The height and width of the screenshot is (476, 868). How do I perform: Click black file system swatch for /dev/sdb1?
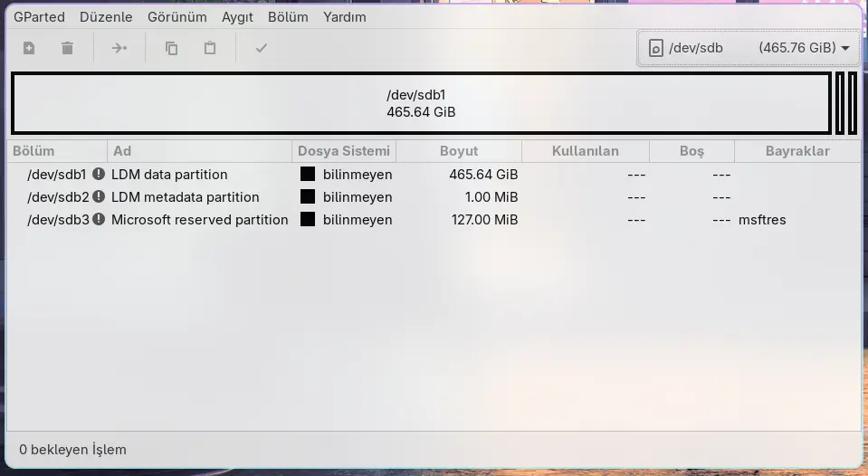[x=308, y=174]
